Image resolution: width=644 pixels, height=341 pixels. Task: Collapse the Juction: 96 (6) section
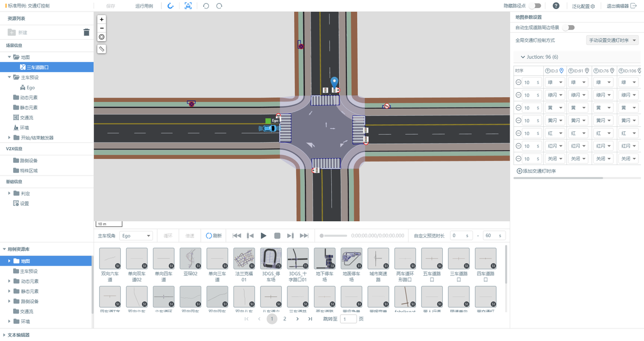pyautogui.click(x=523, y=57)
